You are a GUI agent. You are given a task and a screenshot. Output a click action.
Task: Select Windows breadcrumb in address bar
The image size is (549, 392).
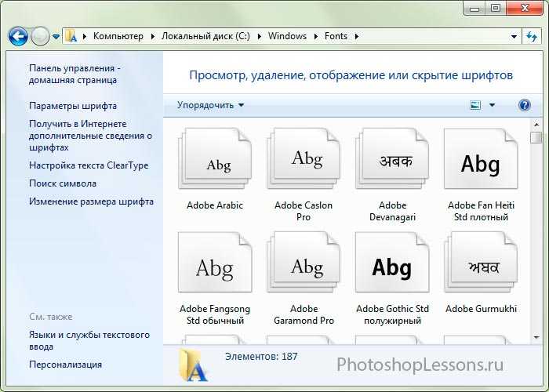pos(287,36)
